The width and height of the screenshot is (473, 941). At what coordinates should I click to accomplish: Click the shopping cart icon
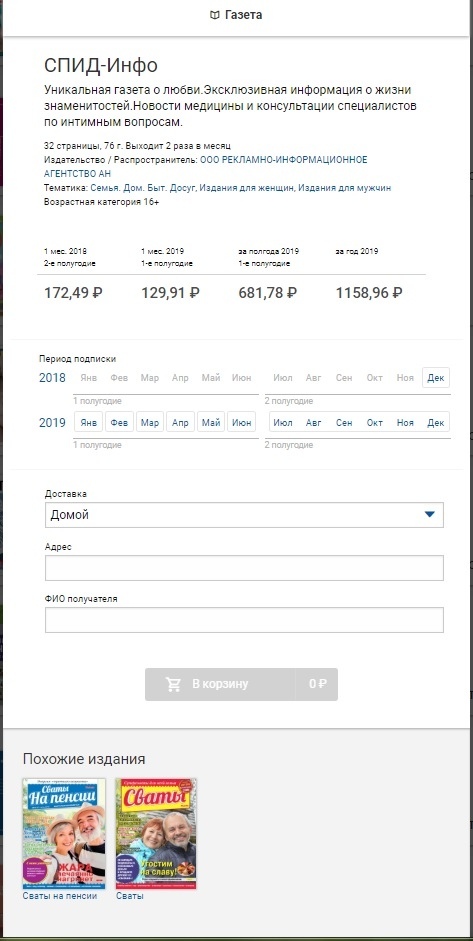[x=173, y=684]
